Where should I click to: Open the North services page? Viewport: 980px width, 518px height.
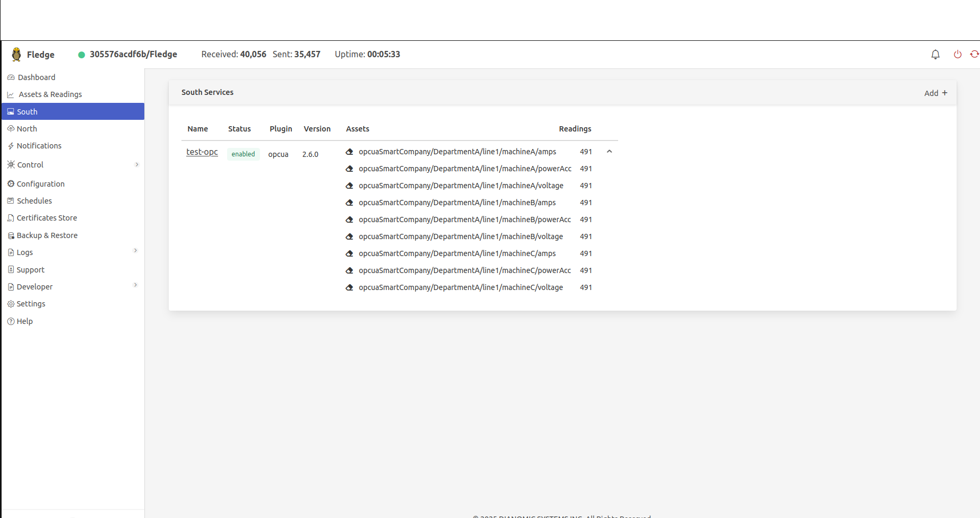point(27,129)
